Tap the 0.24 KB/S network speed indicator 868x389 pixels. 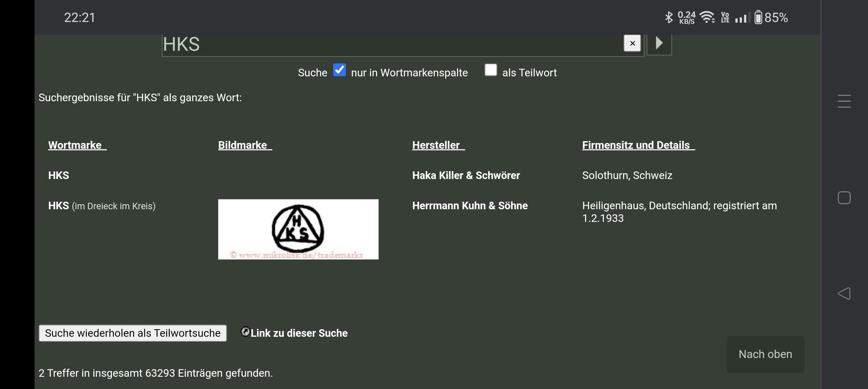coord(687,17)
